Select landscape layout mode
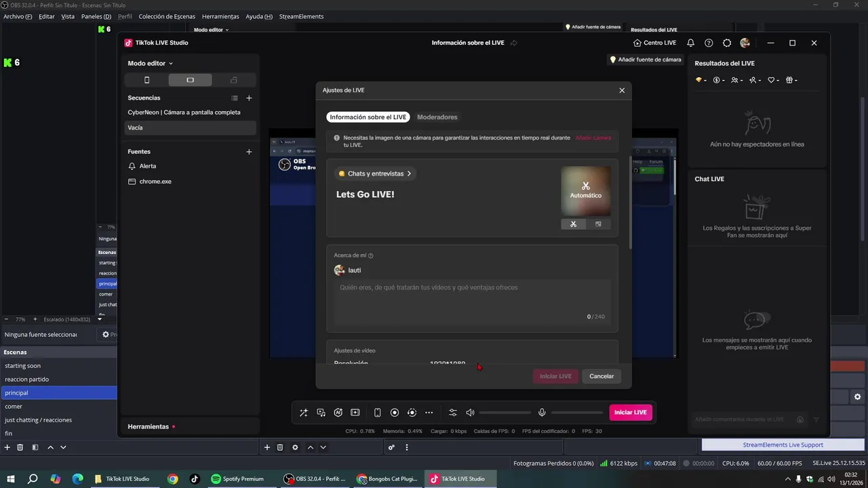The image size is (868, 488). (190, 80)
